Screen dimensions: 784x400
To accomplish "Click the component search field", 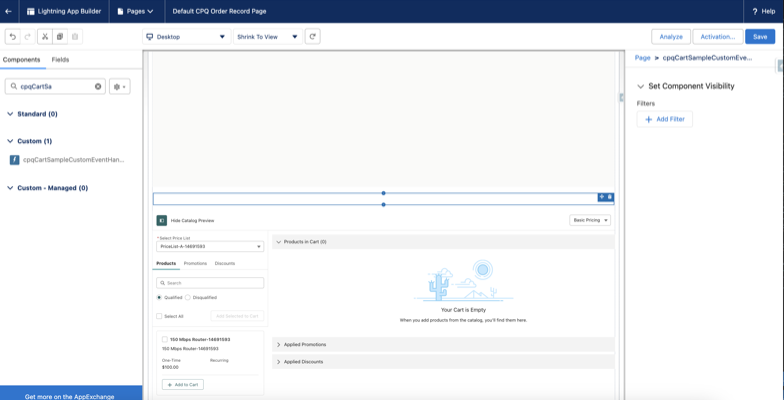I will [x=55, y=86].
